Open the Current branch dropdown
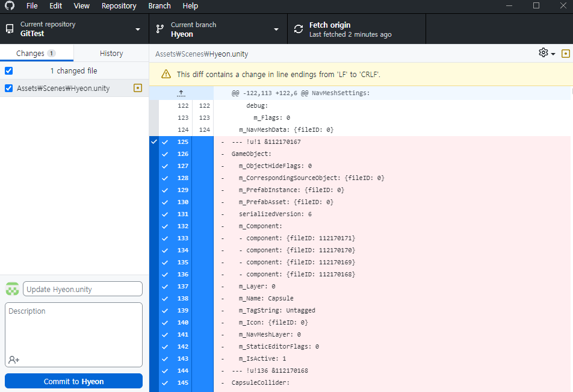573x392 pixels. [x=218, y=29]
